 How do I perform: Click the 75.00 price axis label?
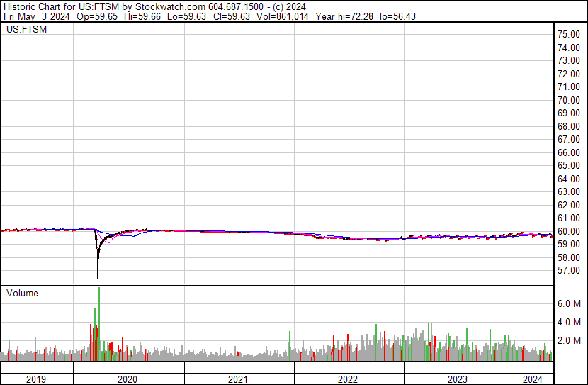(x=569, y=34)
